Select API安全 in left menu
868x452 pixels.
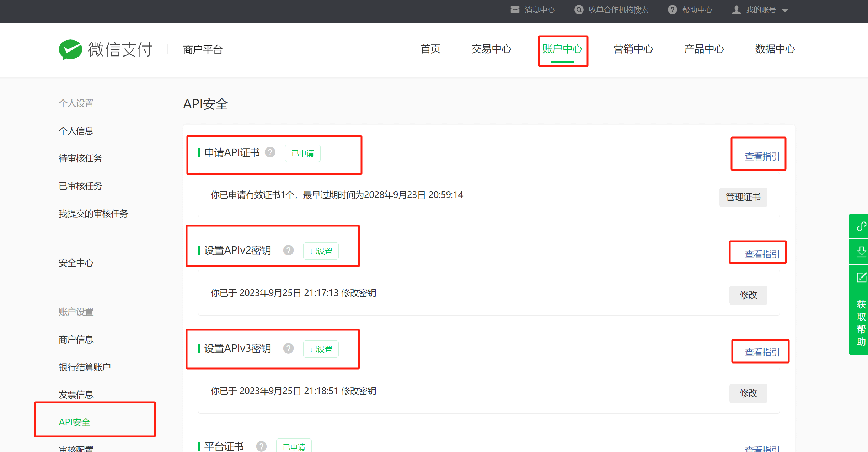coord(75,422)
